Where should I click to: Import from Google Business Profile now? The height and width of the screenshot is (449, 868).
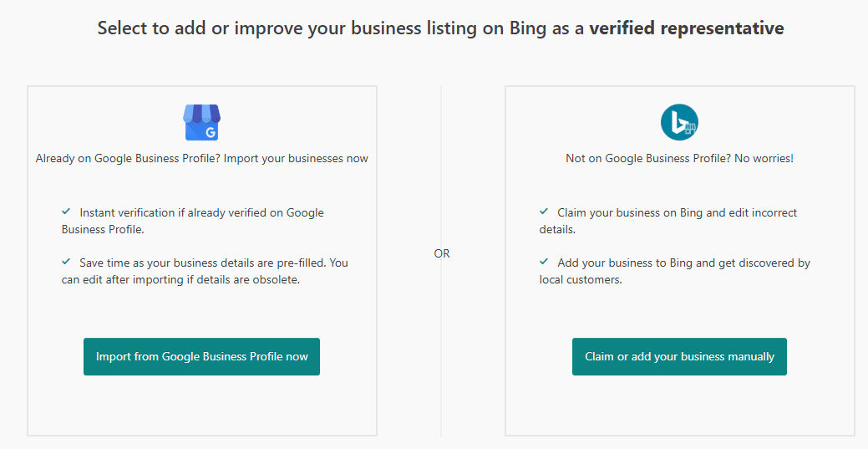pos(201,357)
